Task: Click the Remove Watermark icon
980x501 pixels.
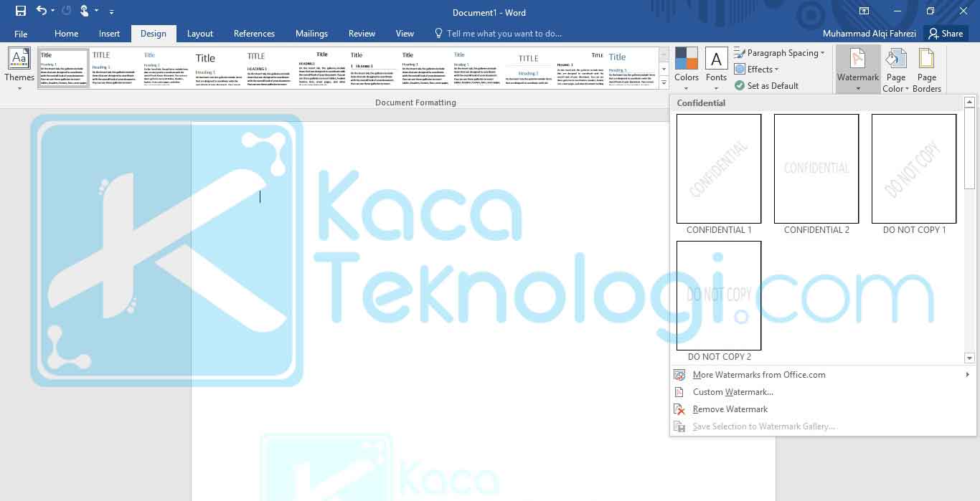Action: coord(679,409)
